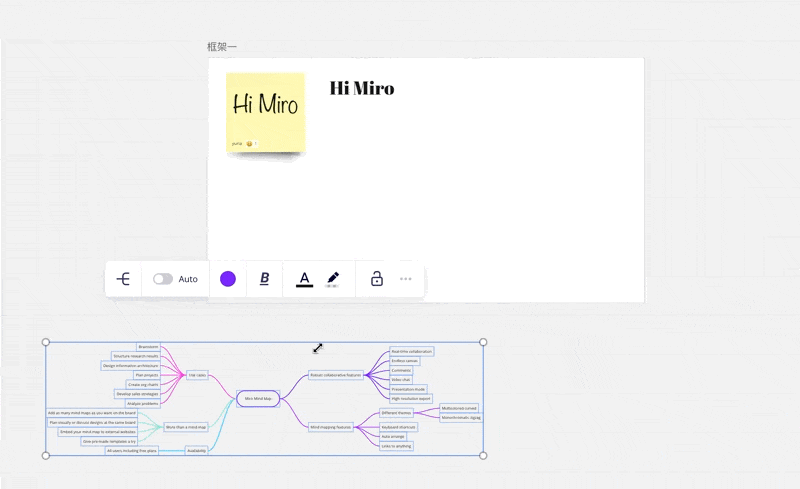The height and width of the screenshot is (489, 800).
Task: Click top-left selection resize handle
Action: click(x=45, y=342)
